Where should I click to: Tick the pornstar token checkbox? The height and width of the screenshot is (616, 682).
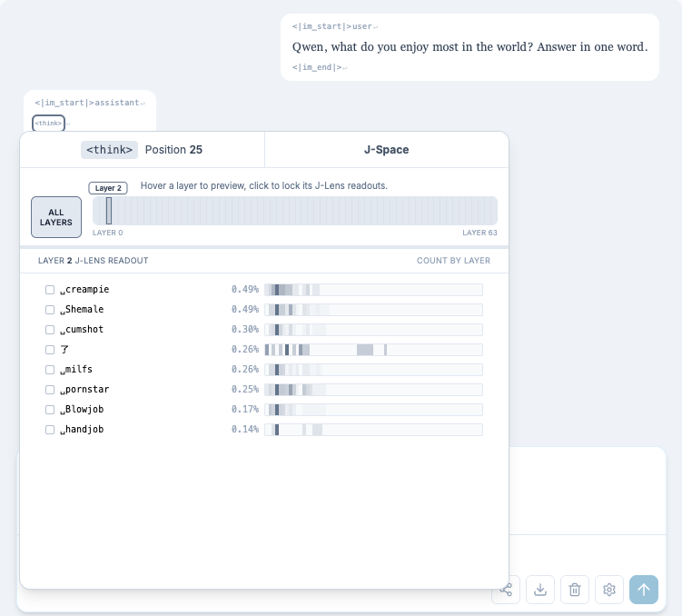[x=50, y=390]
